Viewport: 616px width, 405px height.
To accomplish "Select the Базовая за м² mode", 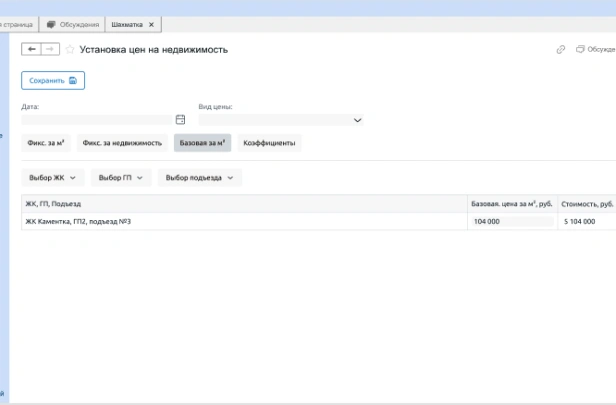I will coord(202,143).
